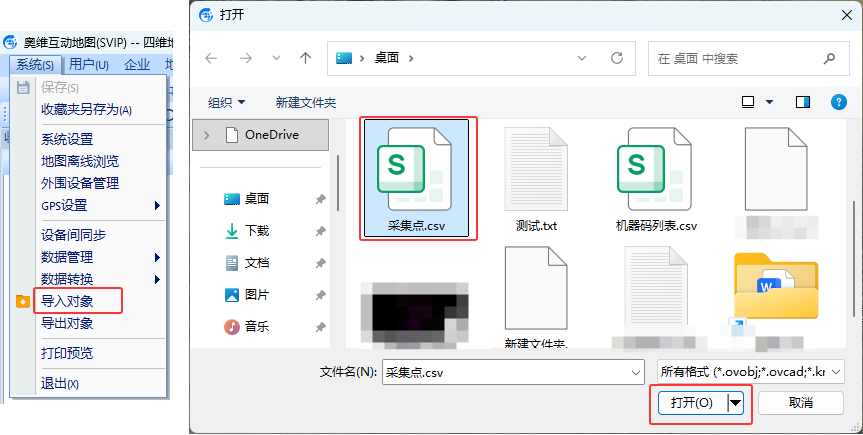Select 下载 in quick access

tap(256, 231)
